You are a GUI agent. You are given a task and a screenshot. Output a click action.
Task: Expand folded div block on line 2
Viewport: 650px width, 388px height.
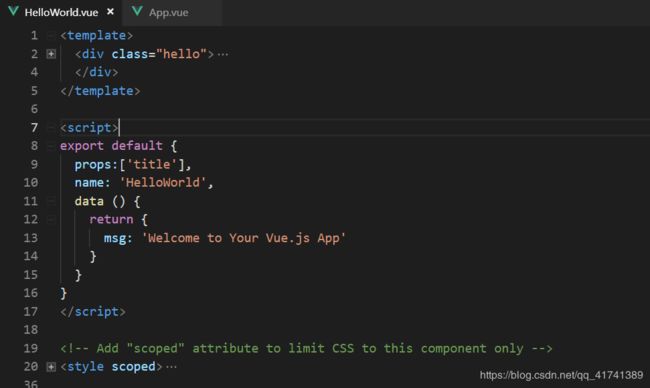point(51,54)
